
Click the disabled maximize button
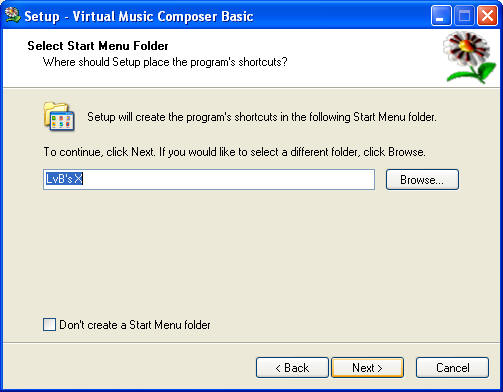click(x=464, y=16)
